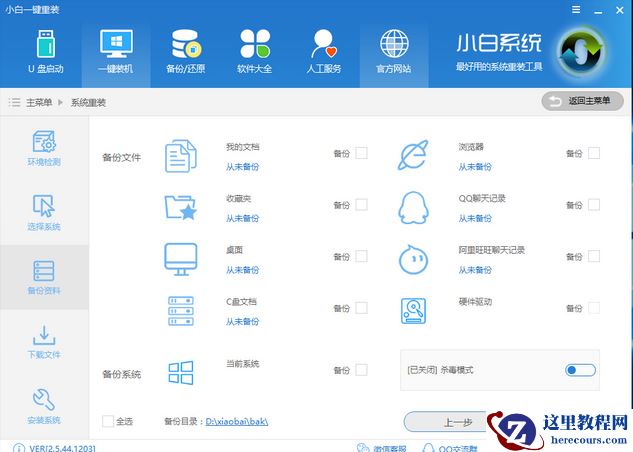Click the 硬件驱动 item label
Image resolution: width=633 pixels, height=452 pixels.
tap(475, 301)
